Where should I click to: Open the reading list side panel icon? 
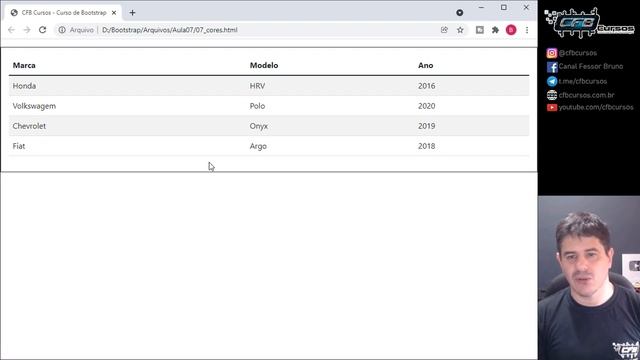point(480,30)
